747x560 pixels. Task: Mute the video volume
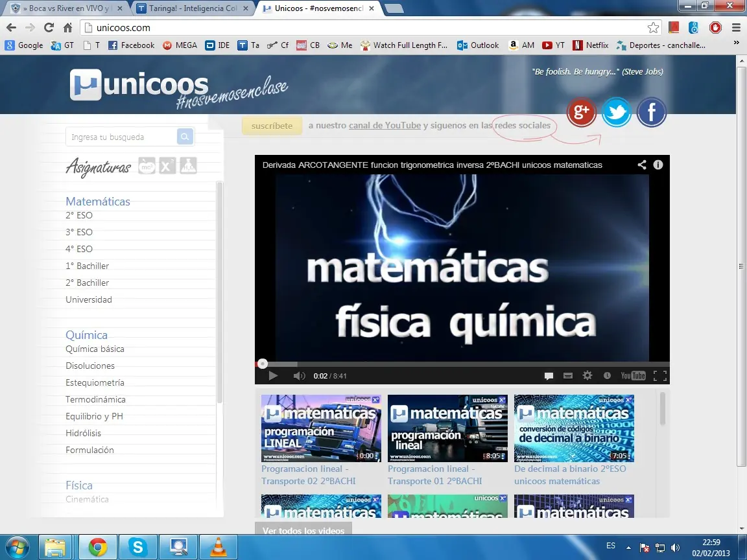tap(299, 376)
